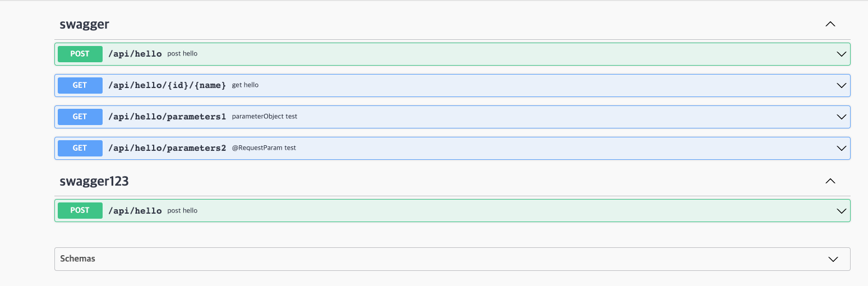
Task: Click the POST badge in swagger section
Action: pyautogui.click(x=80, y=54)
